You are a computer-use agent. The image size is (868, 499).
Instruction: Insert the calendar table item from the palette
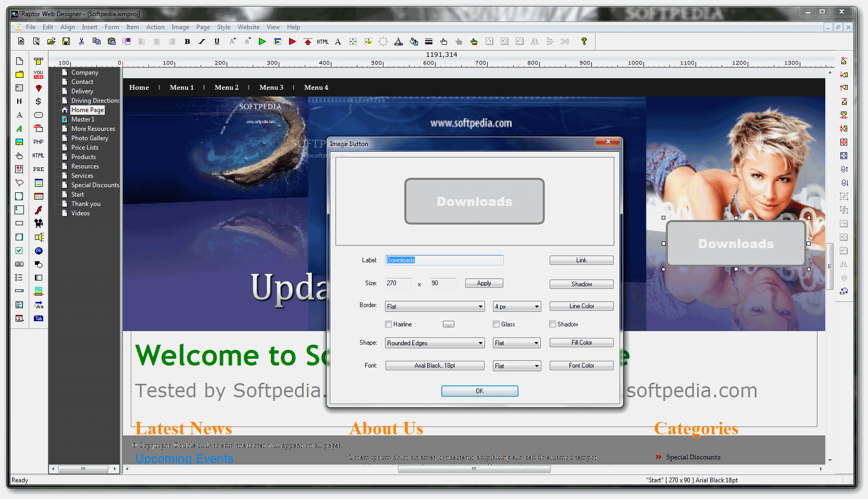tap(39, 197)
